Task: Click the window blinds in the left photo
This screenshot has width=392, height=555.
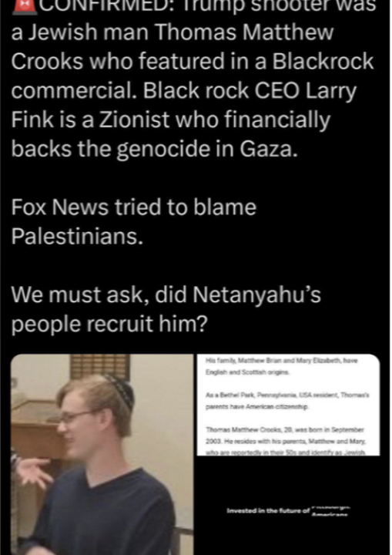Action: pyautogui.click(x=100, y=367)
